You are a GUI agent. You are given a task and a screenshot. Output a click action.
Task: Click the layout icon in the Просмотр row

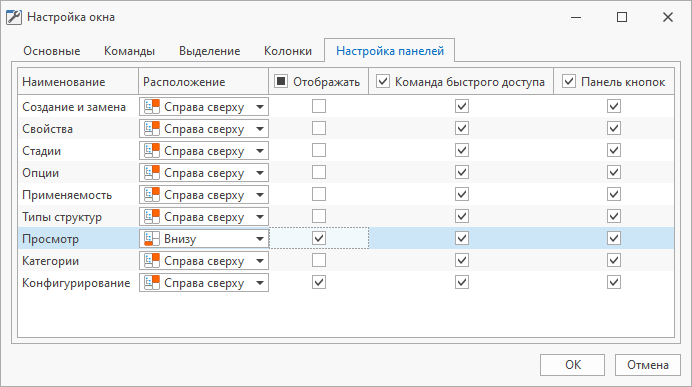[152, 239]
